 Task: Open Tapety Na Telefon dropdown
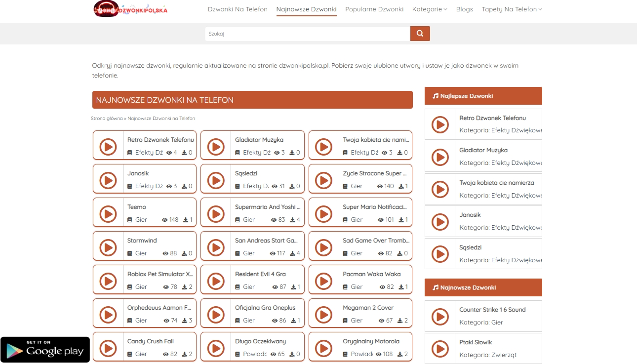click(512, 9)
